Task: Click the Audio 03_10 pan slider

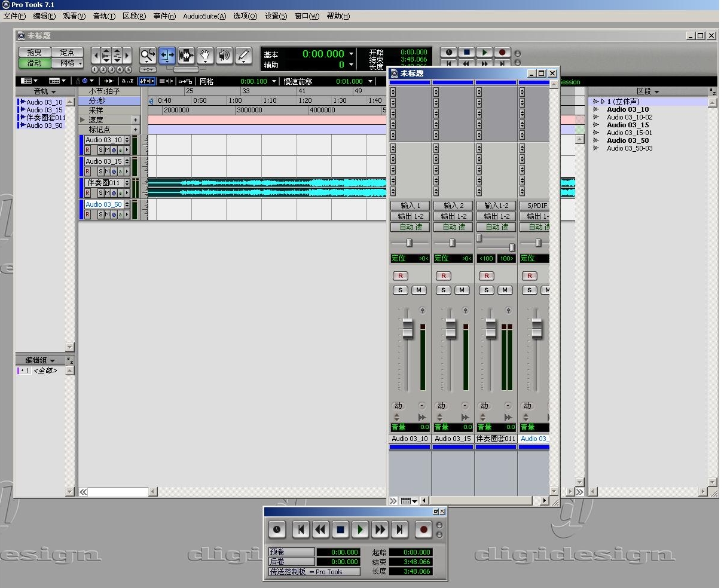Action: coord(410,243)
